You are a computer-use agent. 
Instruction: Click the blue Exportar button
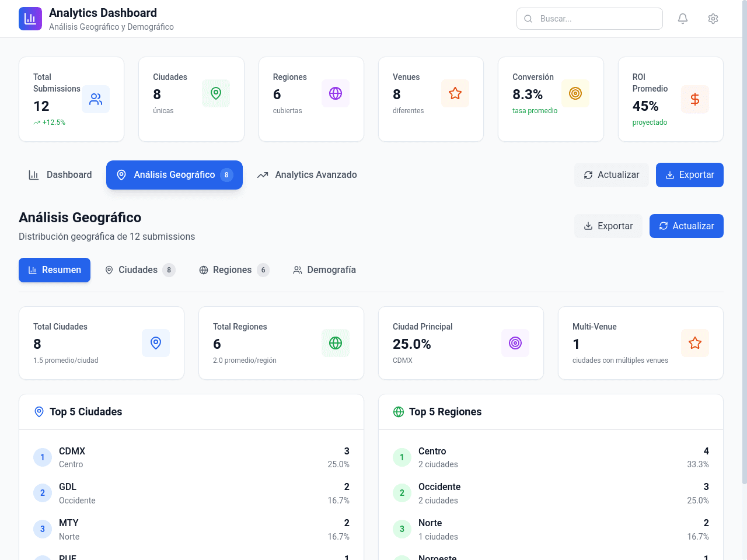tap(690, 175)
